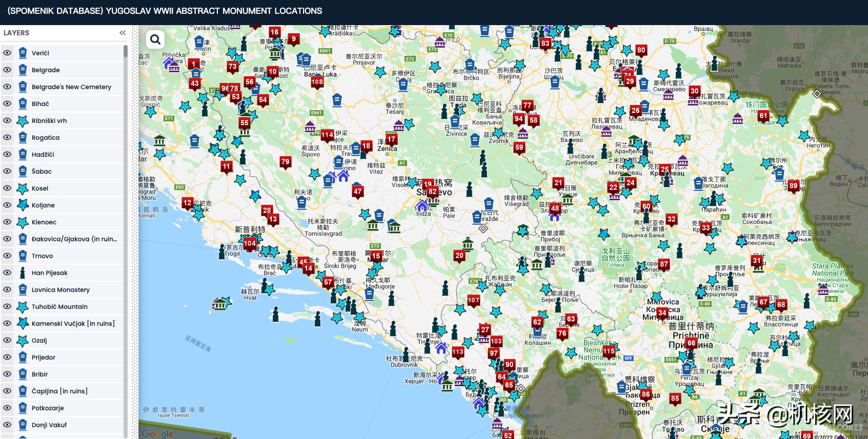Open map marker number 12

coord(187,203)
